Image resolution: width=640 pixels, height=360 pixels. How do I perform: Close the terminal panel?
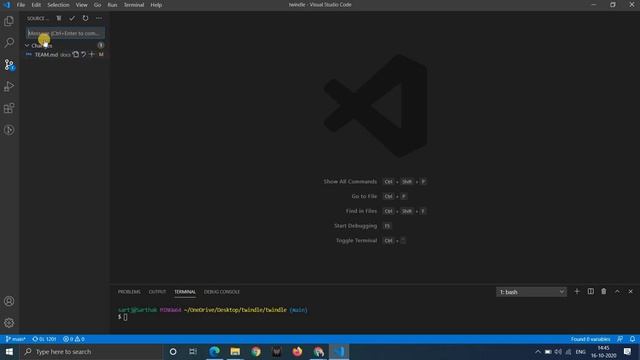pos(631,291)
